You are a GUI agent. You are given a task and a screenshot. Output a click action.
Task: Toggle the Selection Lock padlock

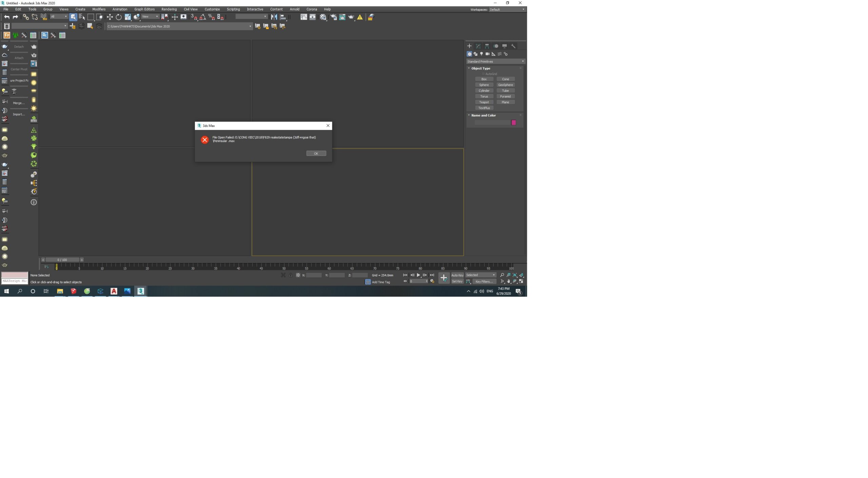click(x=291, y=275)
